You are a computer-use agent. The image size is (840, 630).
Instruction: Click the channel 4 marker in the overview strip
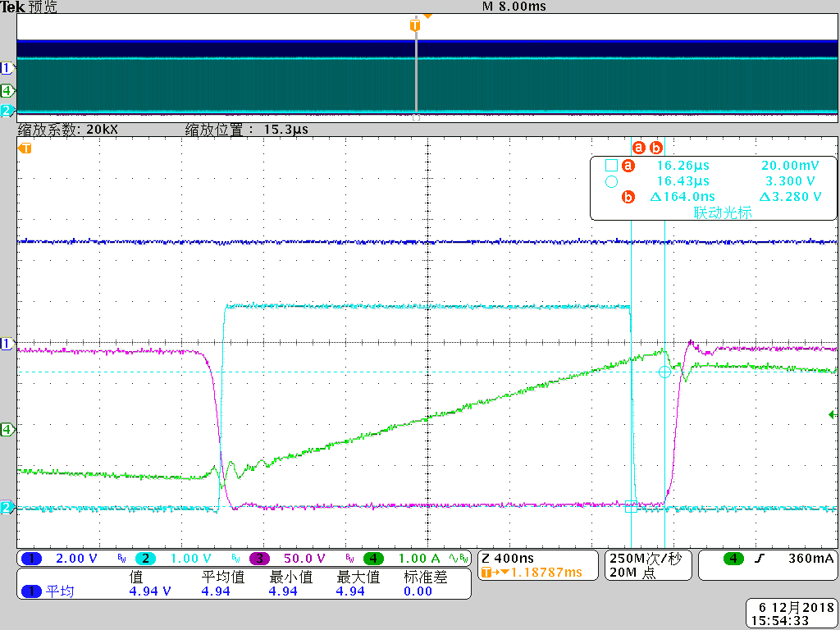(x=7, y=90)
